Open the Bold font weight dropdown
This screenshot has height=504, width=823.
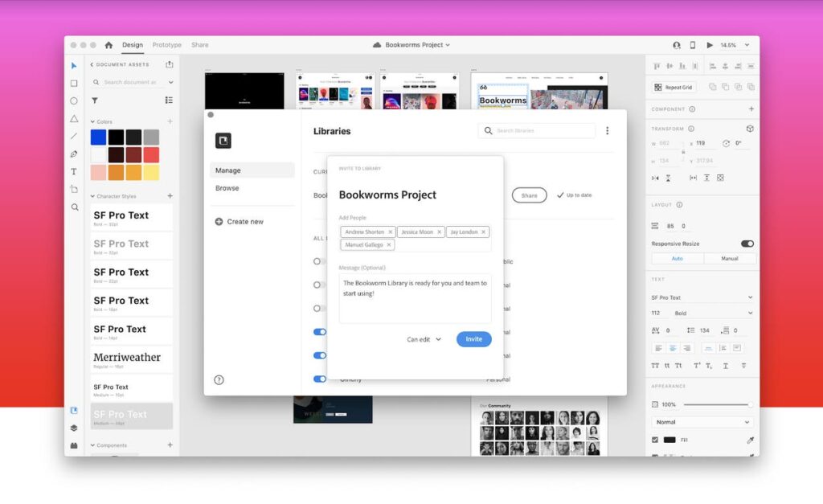coord(714,313)
